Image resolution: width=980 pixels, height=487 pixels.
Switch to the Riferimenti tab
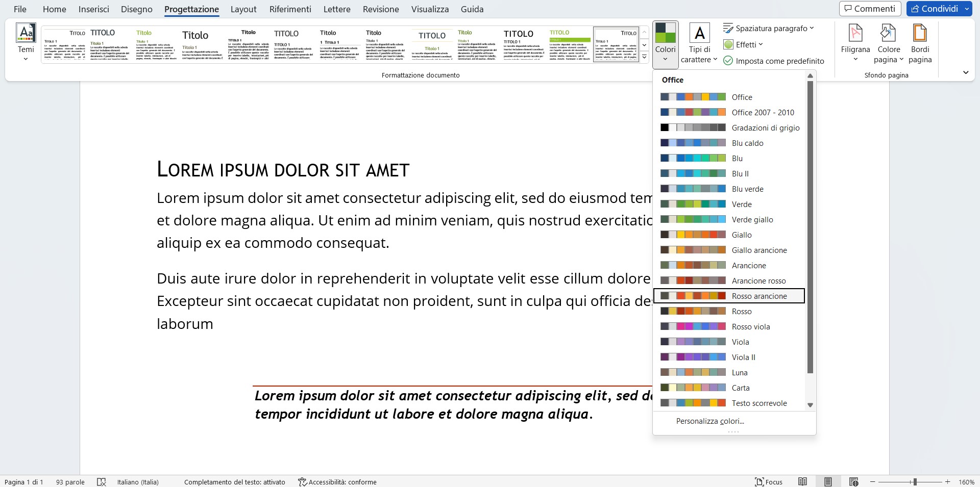[x=289, y=9]
